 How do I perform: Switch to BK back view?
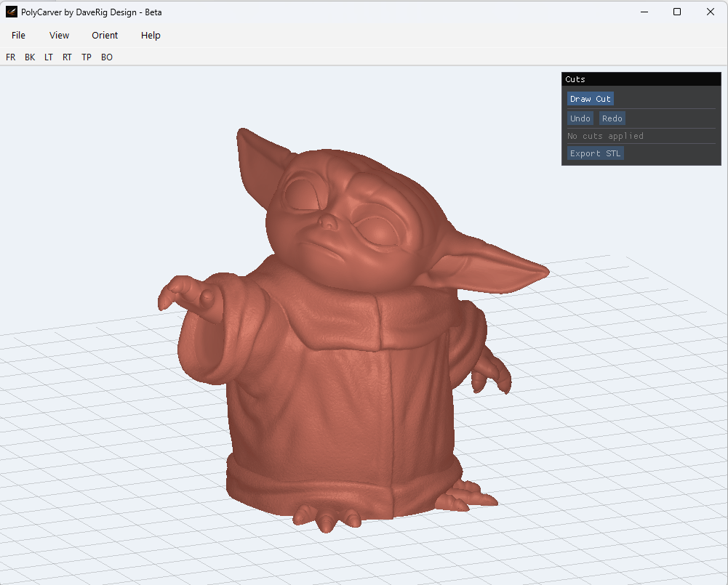click(x=30, y=57)
